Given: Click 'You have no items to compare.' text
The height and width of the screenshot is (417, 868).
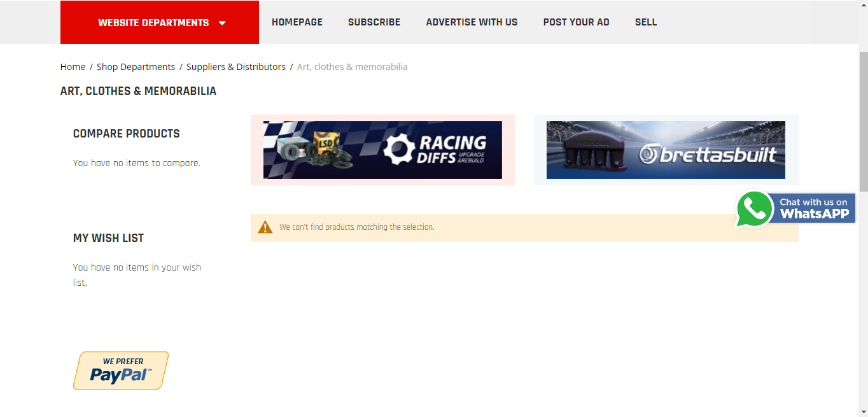Looking at the screenshot, I should tap(137, 163).
